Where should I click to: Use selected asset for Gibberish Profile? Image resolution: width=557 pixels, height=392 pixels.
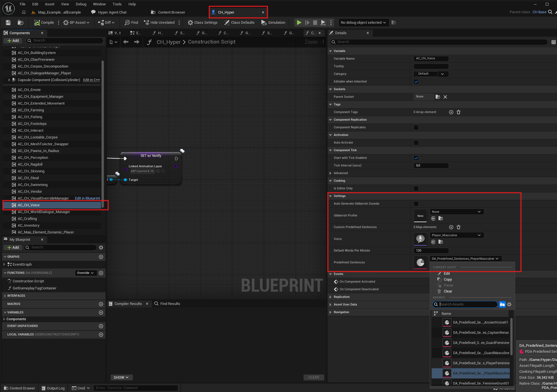click(433, 218)
